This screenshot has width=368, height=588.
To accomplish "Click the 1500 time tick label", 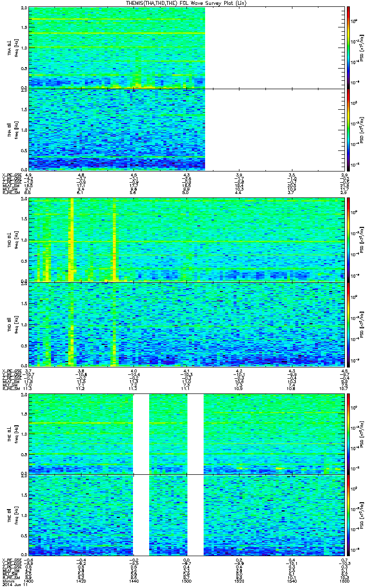I will tap(186, 582).
